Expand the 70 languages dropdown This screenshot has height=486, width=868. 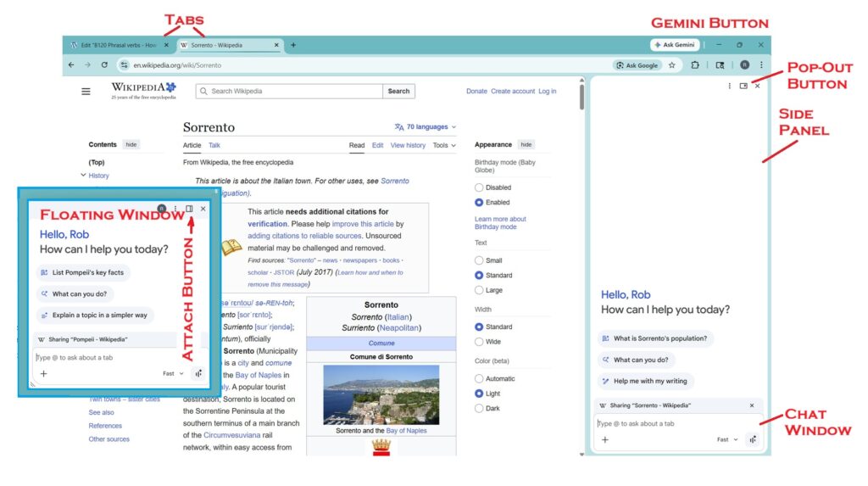[426, 127]
